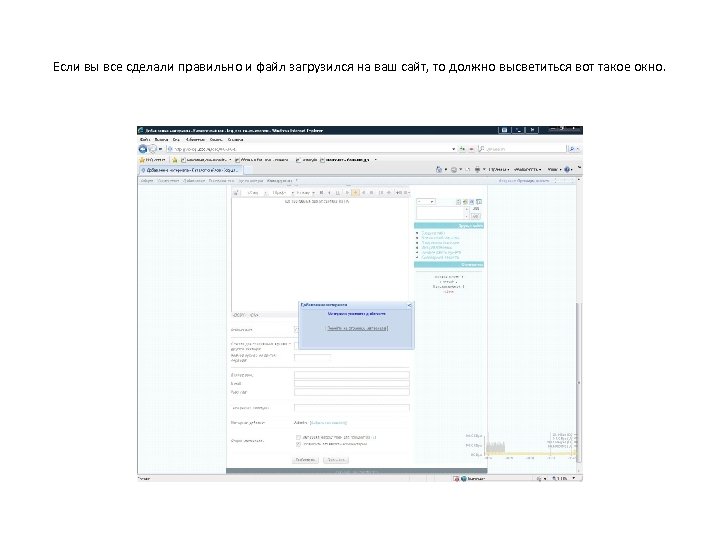The height and width of the screenshot is (540, 720).
Task: Click the browser Forward arrow button
Action: click(x=152, y=149)
